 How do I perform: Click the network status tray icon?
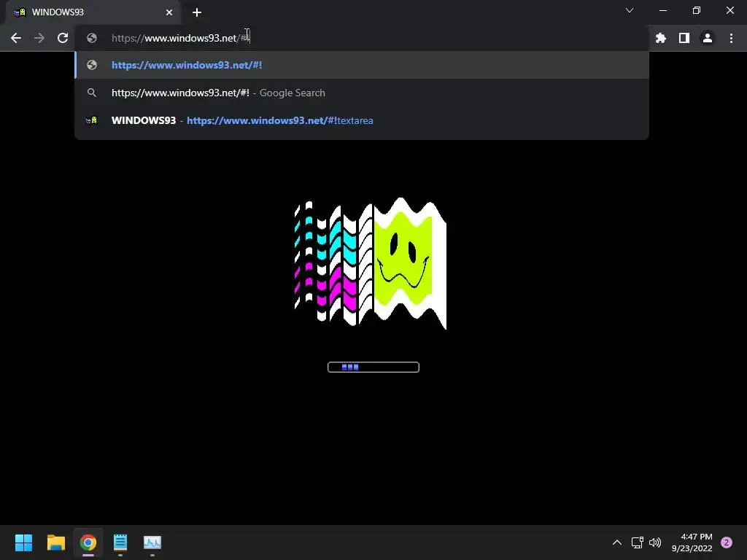click(x=637, y=542)
